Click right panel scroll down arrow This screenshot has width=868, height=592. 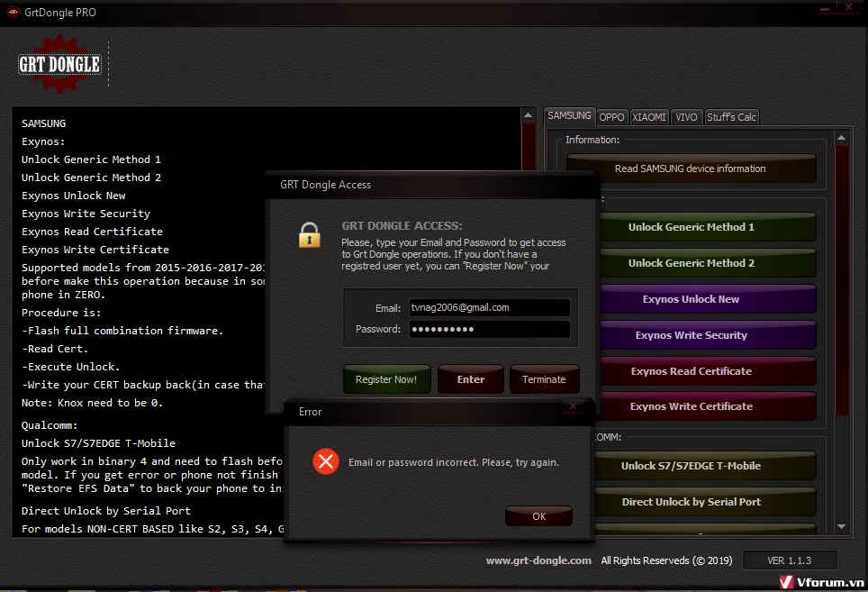tap(841, 526)
